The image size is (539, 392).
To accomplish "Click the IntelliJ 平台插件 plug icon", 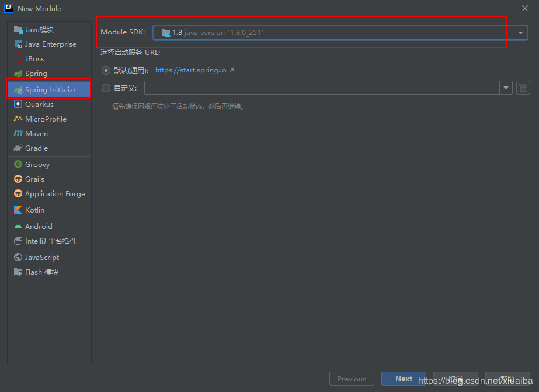I will click(x=18, y=241).
